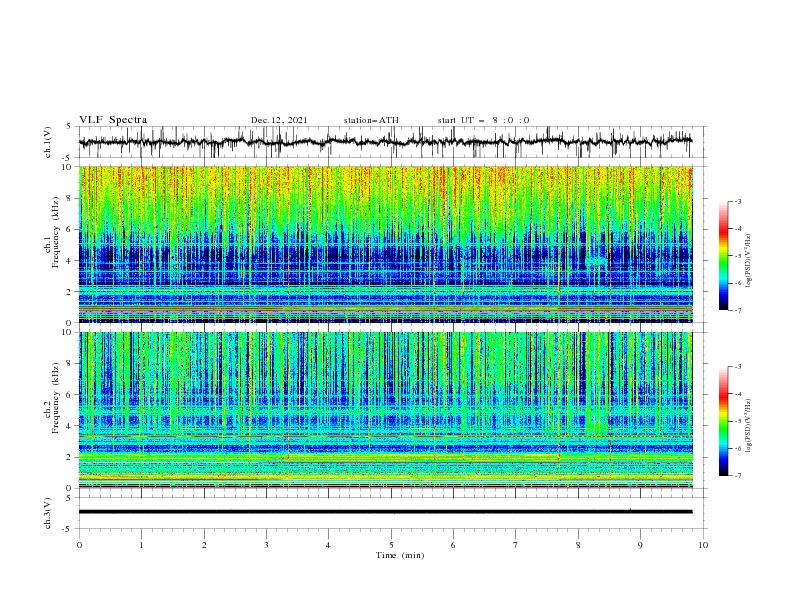
Task: Click the ch.1(V) axis '5' tick label
Action: [x=69, y=127]
